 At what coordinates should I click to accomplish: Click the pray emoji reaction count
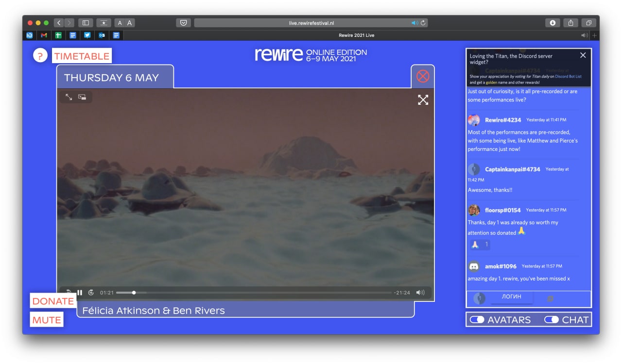[480, 245]
